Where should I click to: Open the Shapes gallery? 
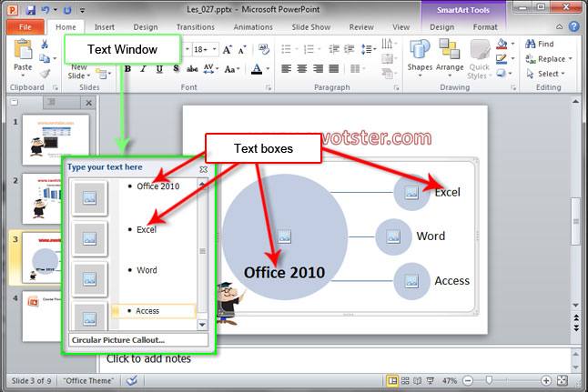tap(420, 58)
